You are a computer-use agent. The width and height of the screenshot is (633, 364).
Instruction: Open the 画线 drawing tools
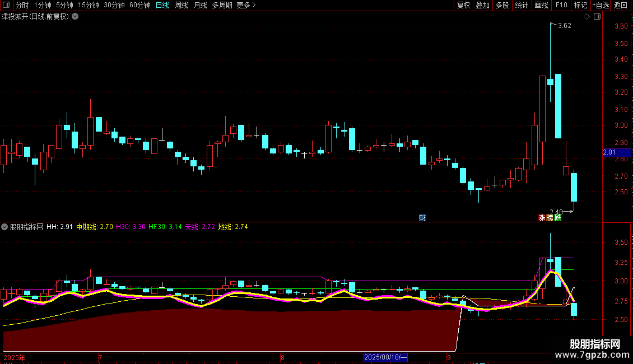541,5
